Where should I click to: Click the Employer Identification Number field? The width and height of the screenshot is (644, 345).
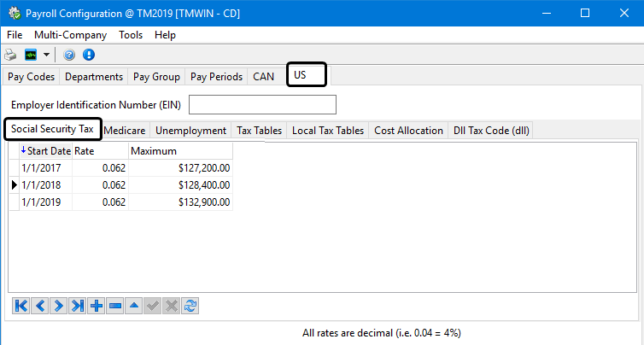(262, 105)
